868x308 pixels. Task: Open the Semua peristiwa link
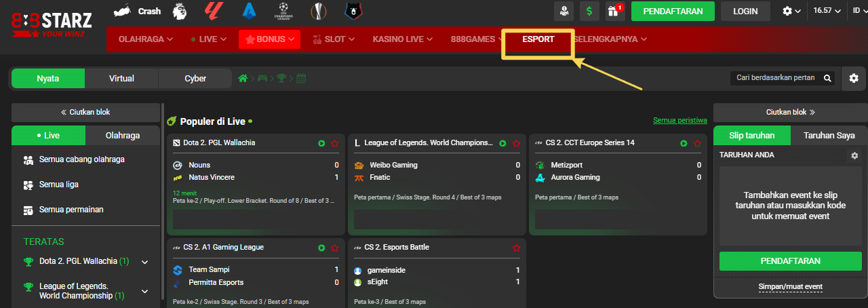click(679, 121)
